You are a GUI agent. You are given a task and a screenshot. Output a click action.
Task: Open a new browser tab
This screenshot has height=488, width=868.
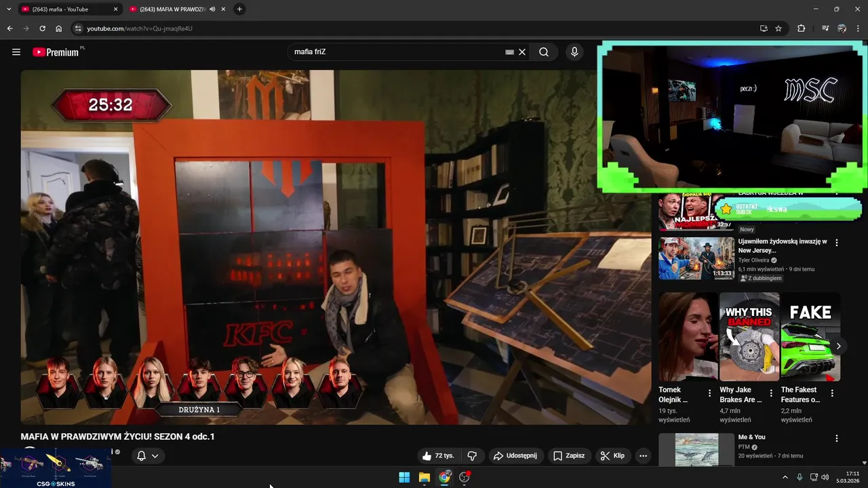[239, 9]
